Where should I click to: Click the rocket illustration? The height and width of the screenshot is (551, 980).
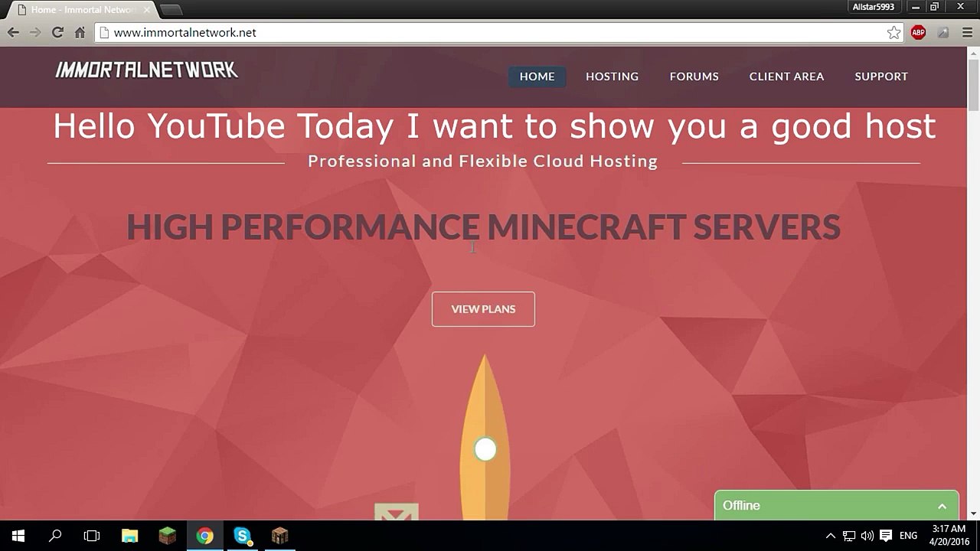[x=485, y=436]
